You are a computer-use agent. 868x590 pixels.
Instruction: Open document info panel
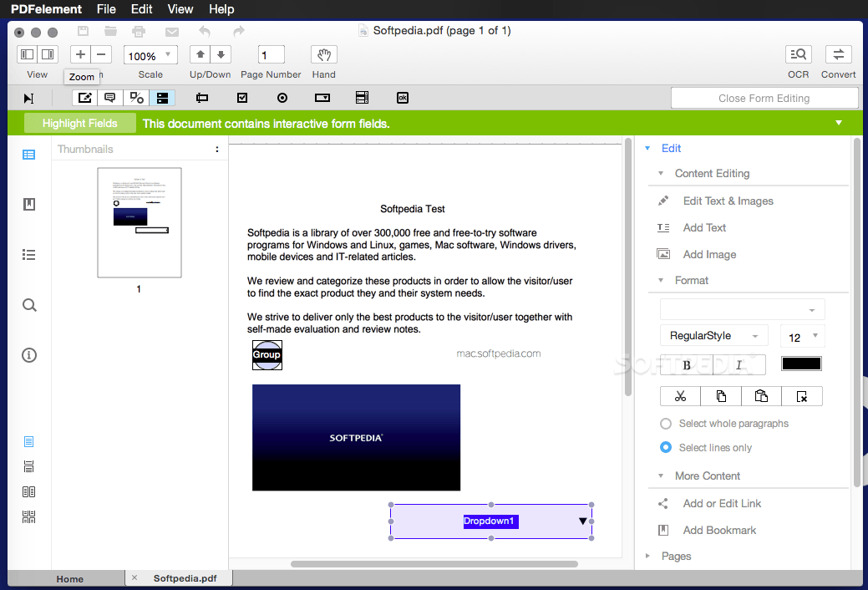(29, 355)
